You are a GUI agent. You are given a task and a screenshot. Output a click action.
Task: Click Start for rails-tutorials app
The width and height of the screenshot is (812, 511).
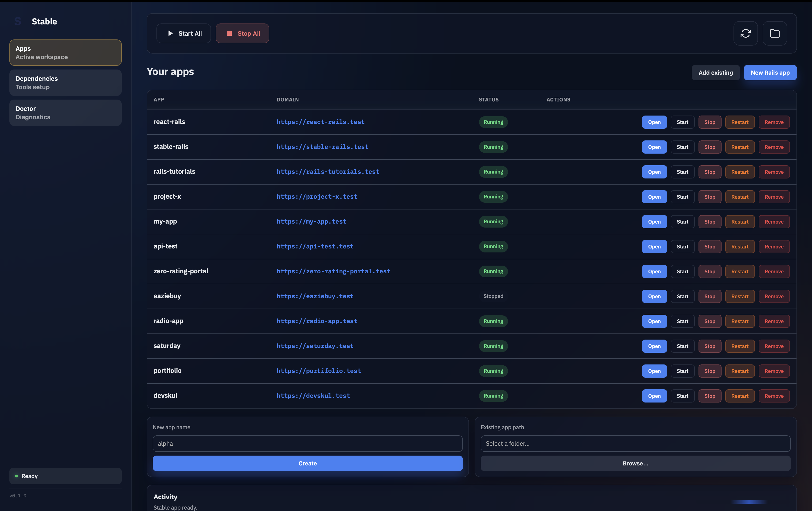point(682,172)
